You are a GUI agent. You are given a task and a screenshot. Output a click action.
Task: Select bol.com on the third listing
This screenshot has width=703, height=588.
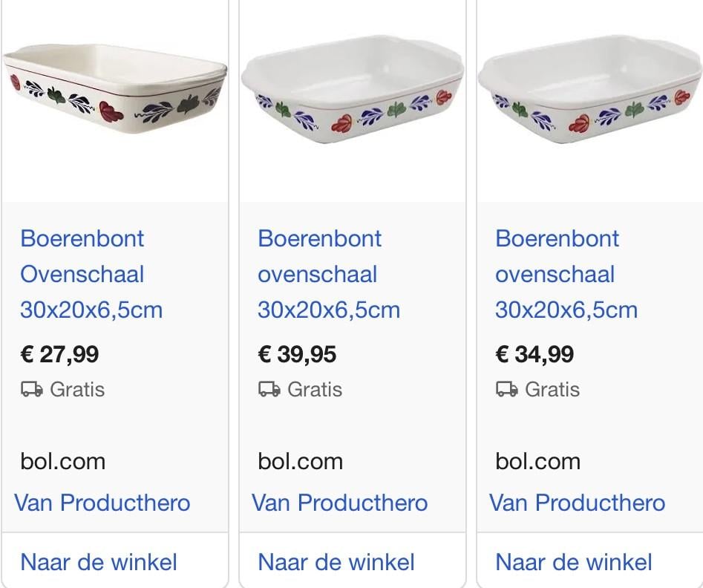point(537,461)
